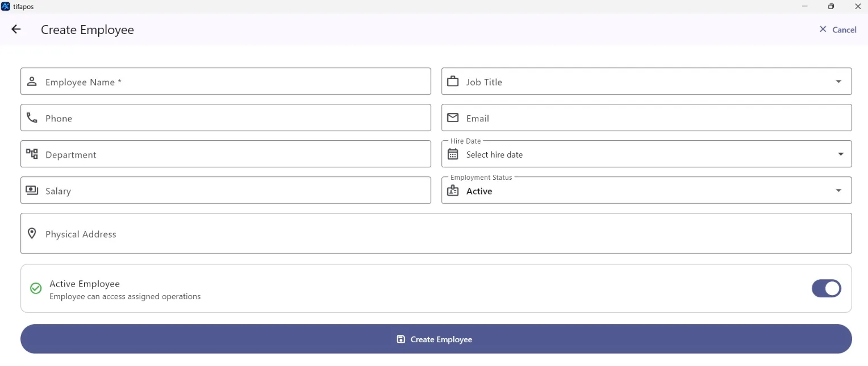
Task: Click the X icon beside Cancel
Action: click(823, 29)
